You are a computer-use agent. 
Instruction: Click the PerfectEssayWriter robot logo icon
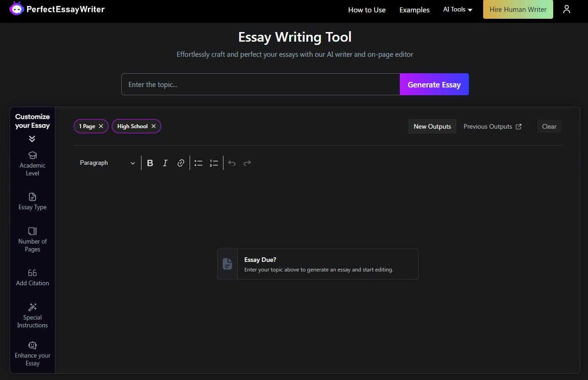[x=16, y=9]
